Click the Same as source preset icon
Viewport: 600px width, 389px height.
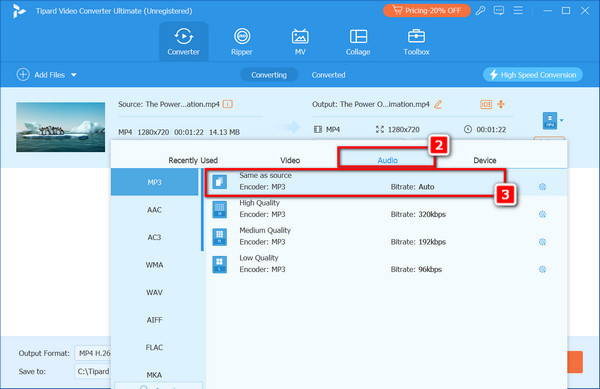220,182
